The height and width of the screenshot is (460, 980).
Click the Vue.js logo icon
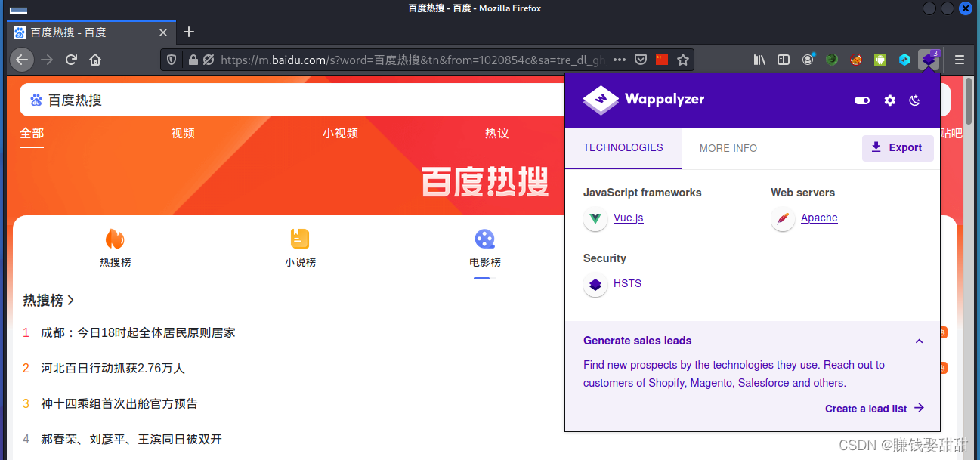coord(595,219)
